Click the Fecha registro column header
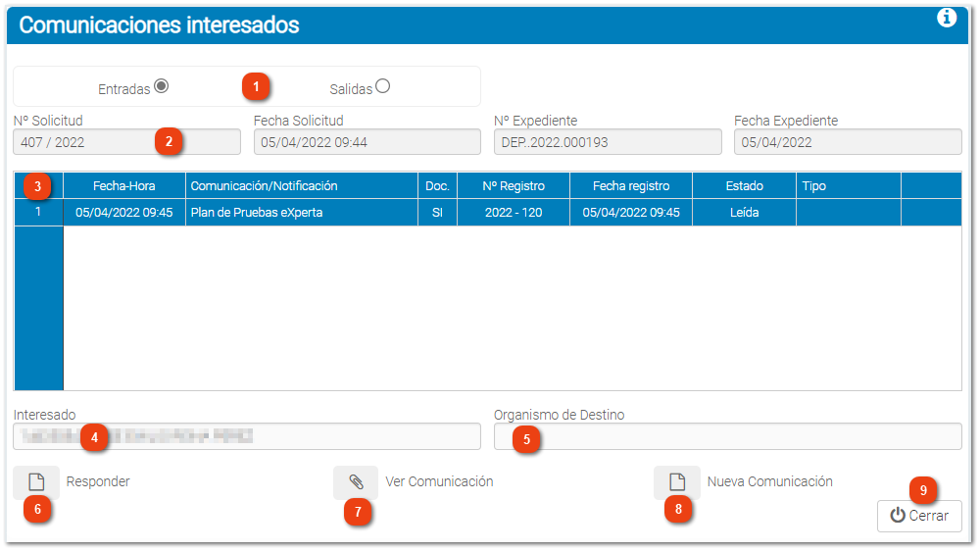This screenshot has width=980, height=551. point(631,185)
